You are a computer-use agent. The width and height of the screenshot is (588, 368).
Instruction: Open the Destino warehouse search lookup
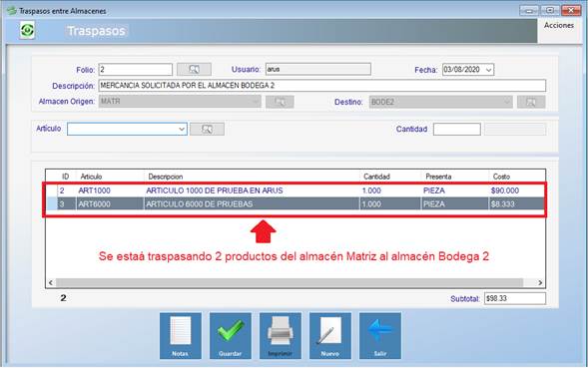(531, 102)
